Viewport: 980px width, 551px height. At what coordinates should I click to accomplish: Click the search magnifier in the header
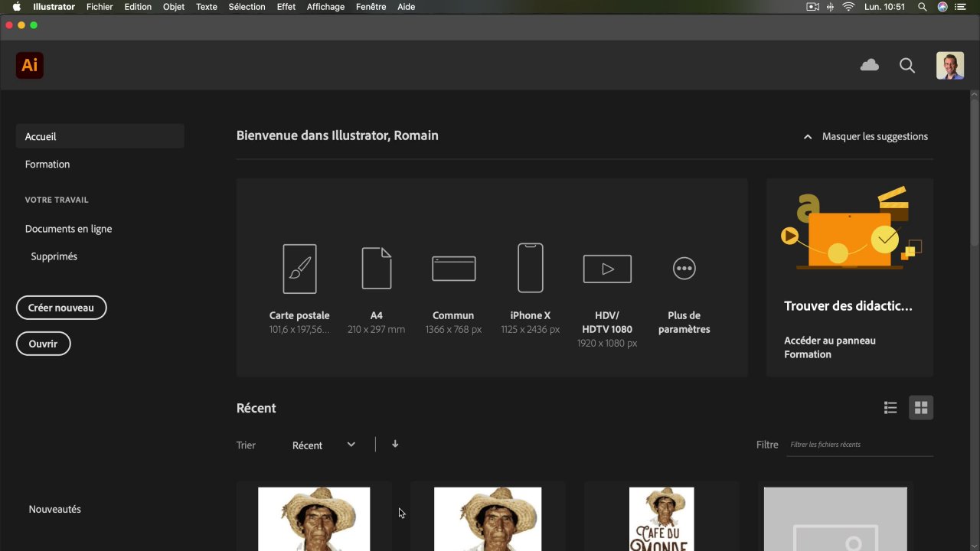click(907, 66)
